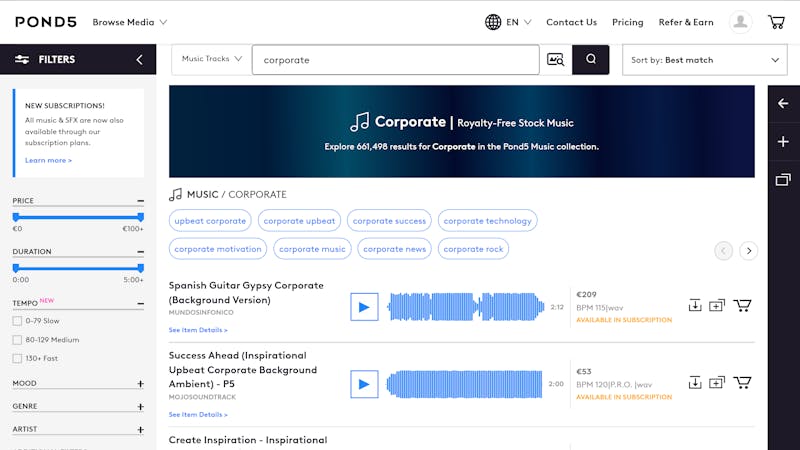Open the EN language dropdown

518,22
